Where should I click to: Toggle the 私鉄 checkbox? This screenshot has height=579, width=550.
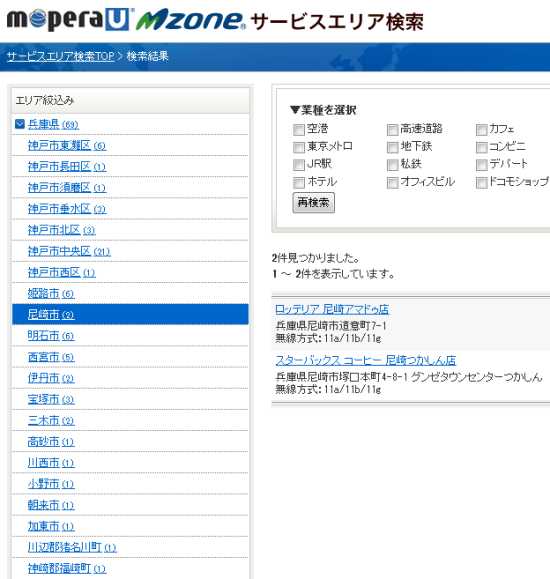click(392, 165)
